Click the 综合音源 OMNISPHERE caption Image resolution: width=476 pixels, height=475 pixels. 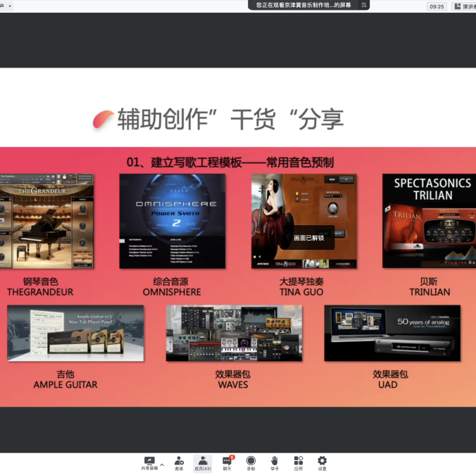tap(172, 286)
